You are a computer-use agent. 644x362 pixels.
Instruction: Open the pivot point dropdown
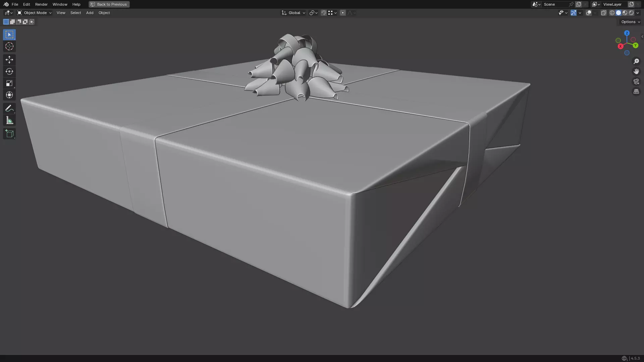(313, 13)
